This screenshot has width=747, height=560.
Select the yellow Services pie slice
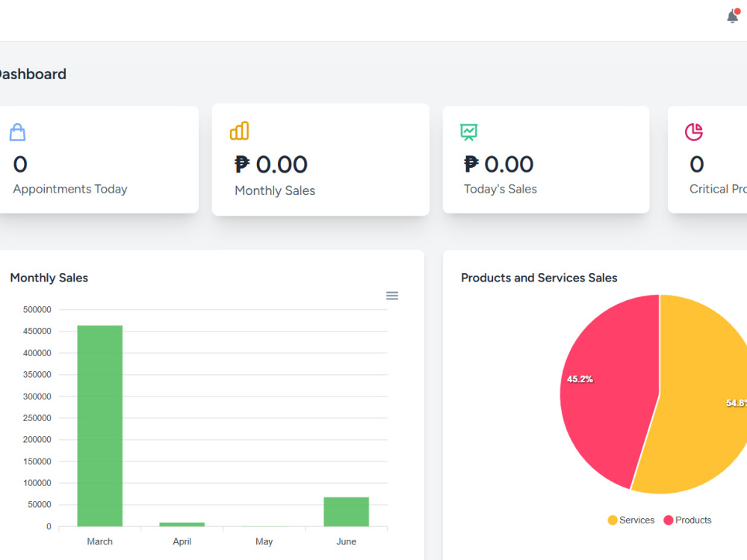701,394
